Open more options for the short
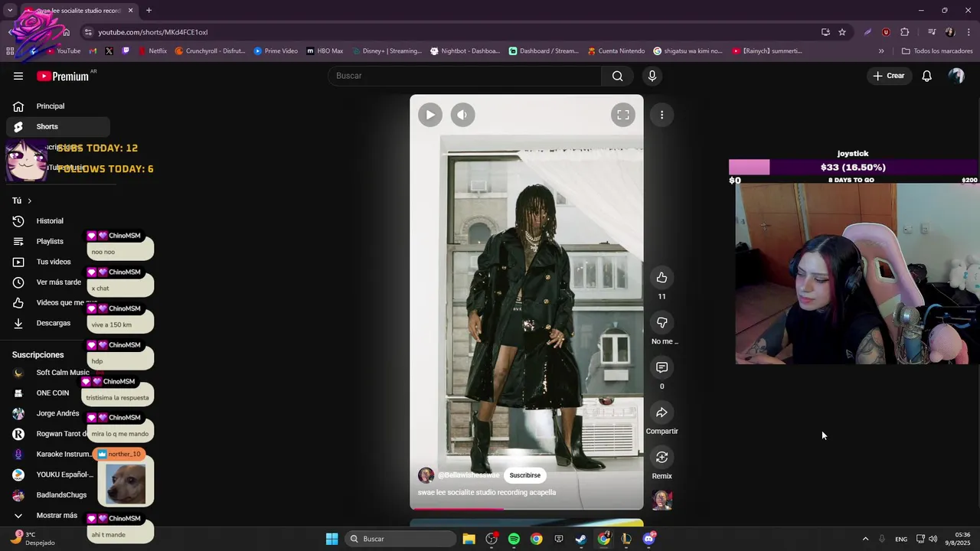The width and height of the screenshot is (980, 551). point(661,115)
